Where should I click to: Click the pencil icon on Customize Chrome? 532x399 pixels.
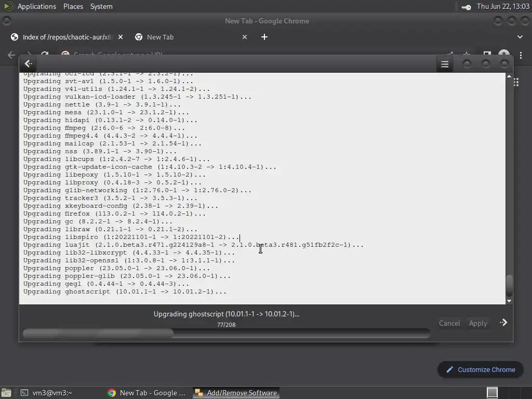(x=450, y=369)
